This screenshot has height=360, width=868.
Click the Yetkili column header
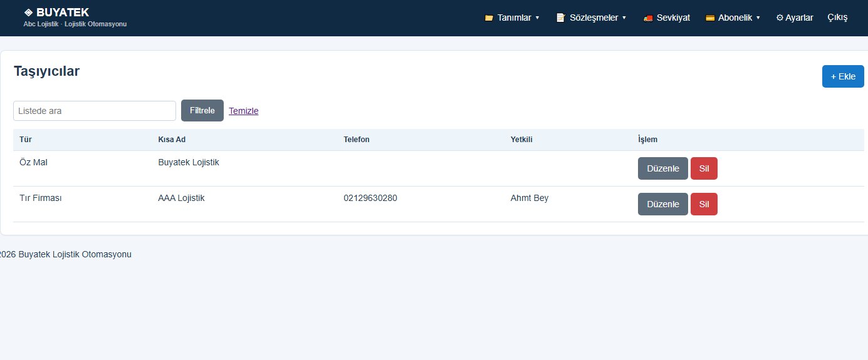point(521,140)
